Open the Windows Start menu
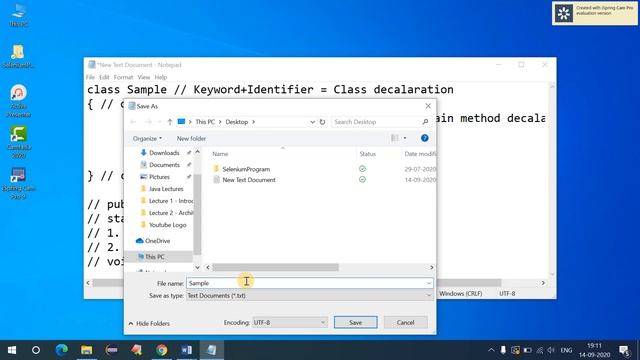 coord(12,350)
